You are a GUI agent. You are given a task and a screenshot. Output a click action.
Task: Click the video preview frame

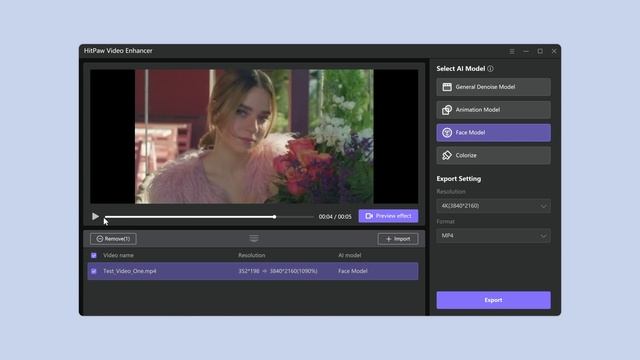(x=254, y=136)
